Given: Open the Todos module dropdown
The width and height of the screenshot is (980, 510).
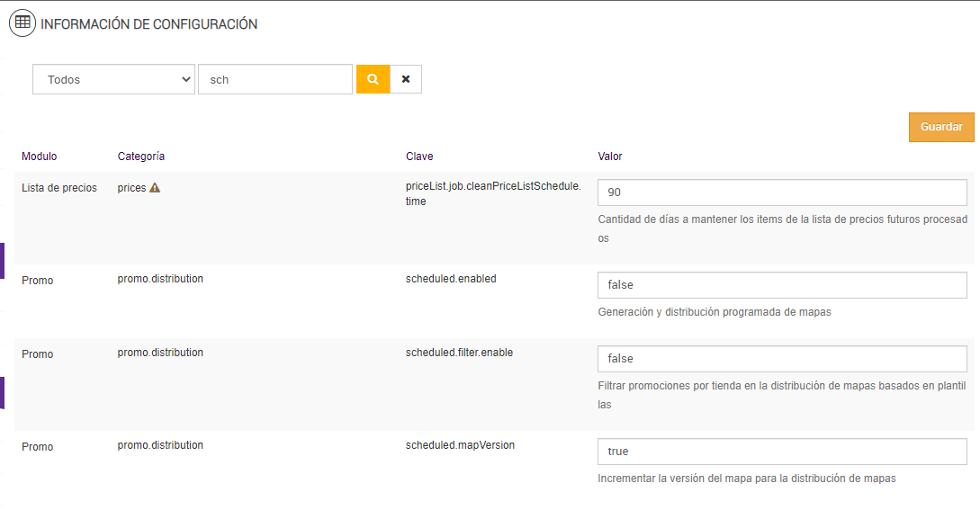Looking at the screenshot, I should 113,79.
